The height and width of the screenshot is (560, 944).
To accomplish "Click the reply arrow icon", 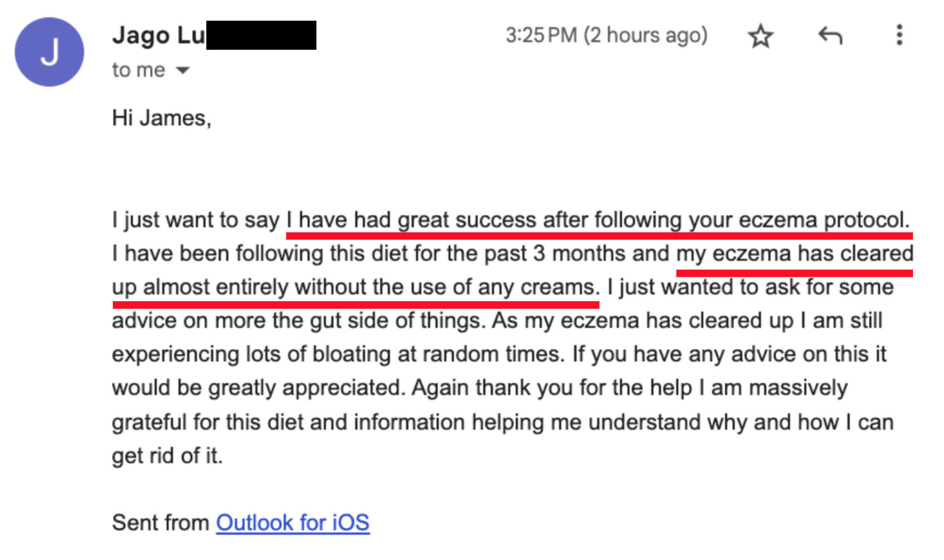I will [x=830, y=36].
